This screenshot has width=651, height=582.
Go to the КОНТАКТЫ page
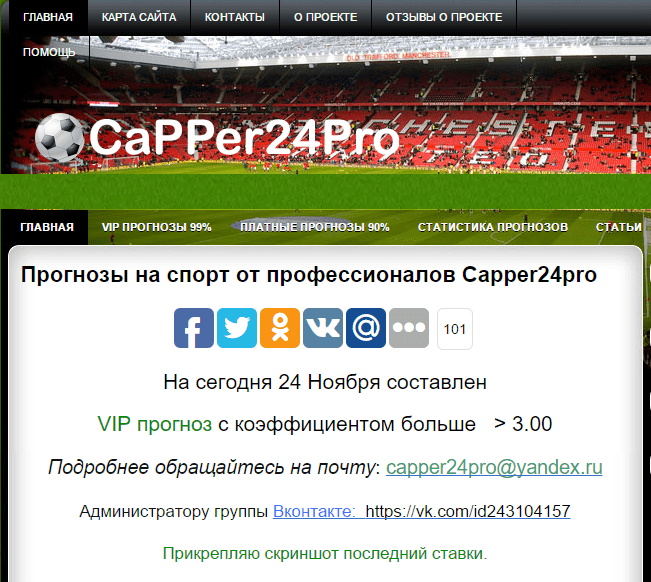235,17
